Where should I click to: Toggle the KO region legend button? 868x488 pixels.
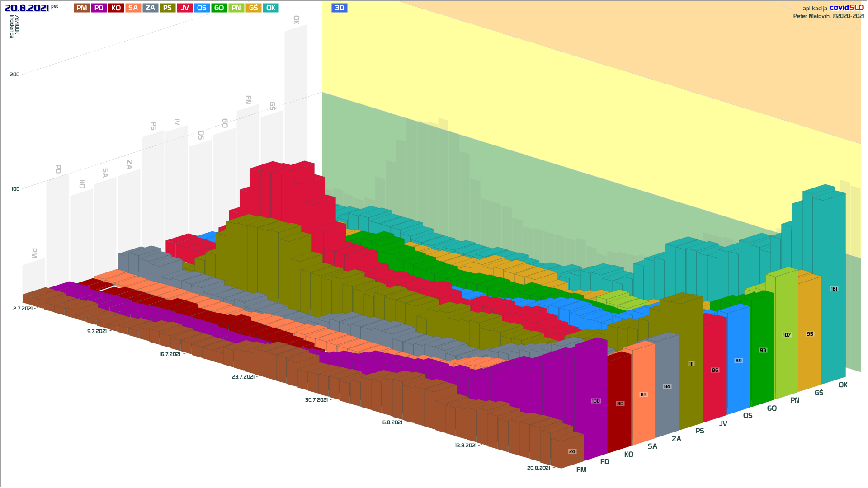coord(116,8)
